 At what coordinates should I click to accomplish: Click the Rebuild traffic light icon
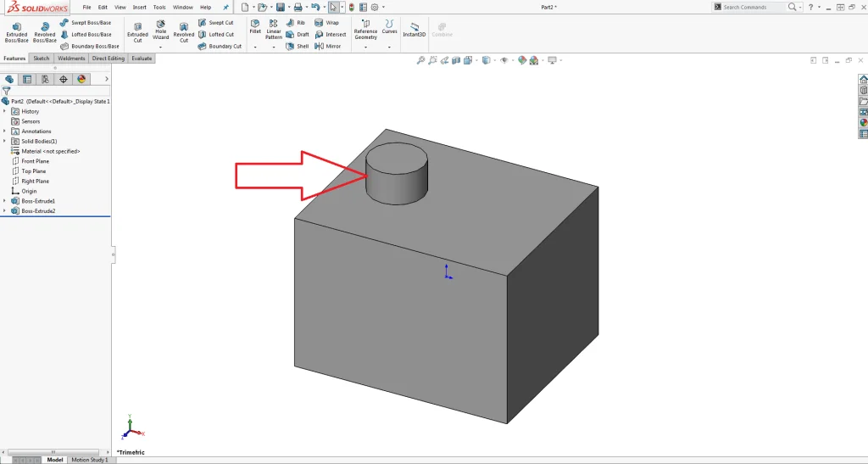click(351, 7)
